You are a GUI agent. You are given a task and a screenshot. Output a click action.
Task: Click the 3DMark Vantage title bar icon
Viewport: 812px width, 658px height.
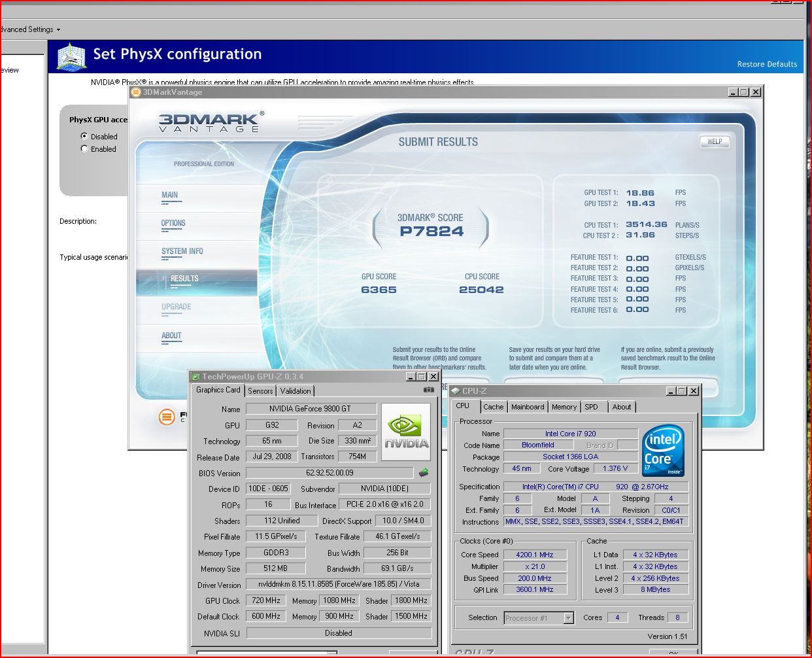tap(136, 92)
